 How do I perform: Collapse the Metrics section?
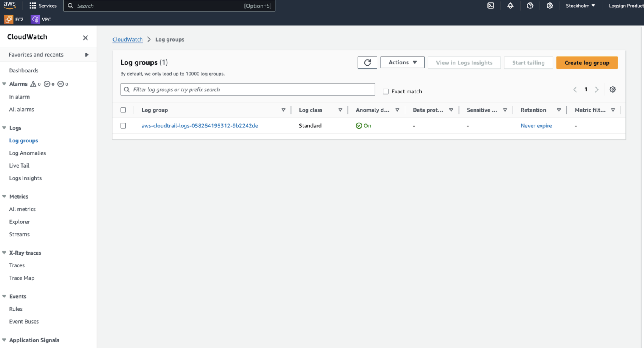(x=4, y=197)
